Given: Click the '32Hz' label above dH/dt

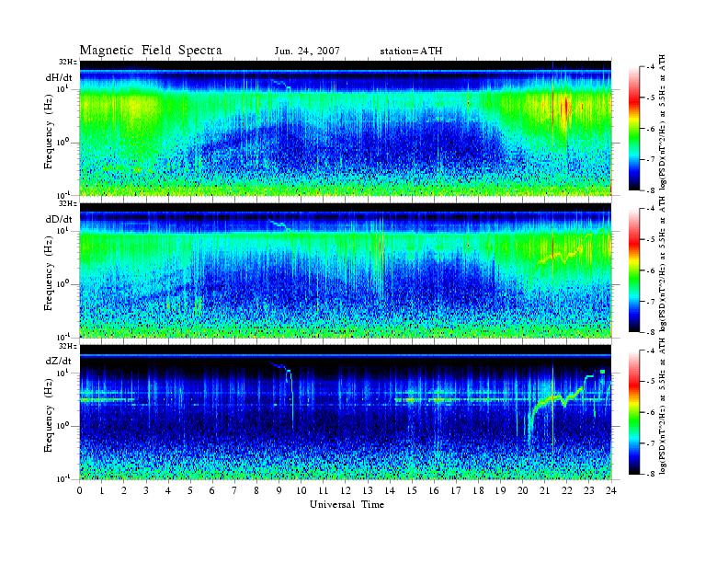Looking at the screenshot, I should coord(68,62).
